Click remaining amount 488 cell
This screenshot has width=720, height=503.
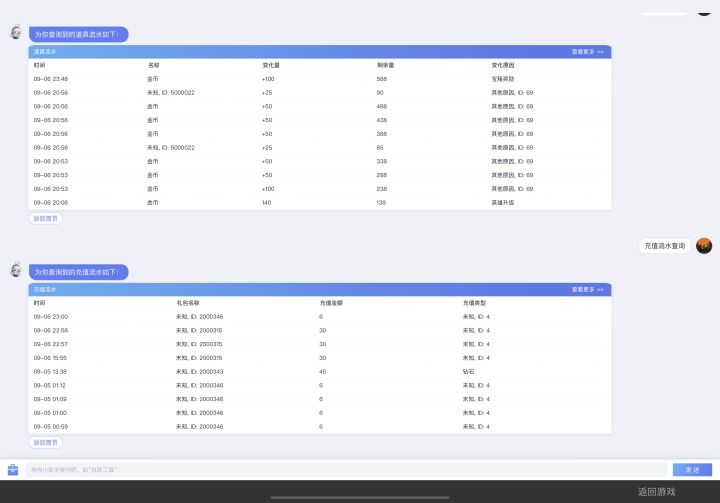(382, 107)
